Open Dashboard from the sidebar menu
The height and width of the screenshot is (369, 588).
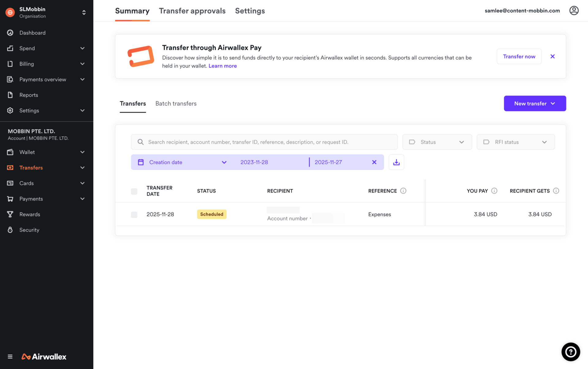click(32, 33)
